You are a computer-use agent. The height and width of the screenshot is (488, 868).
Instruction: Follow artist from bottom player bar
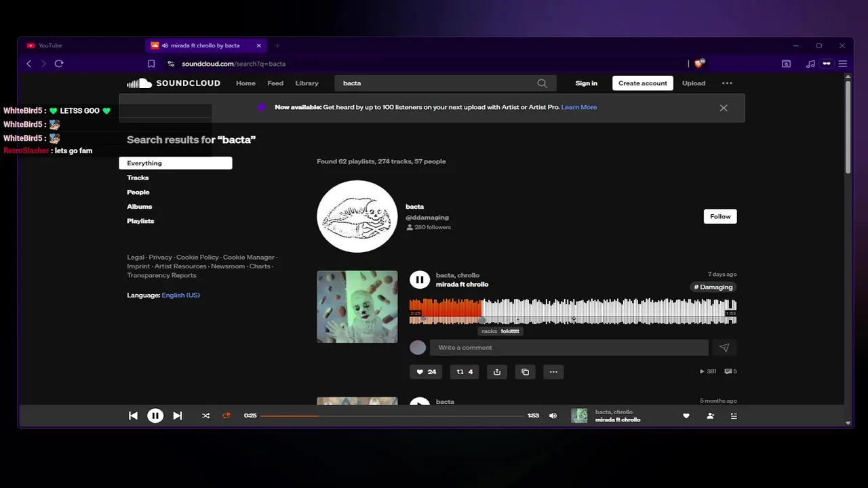(710, 415)
